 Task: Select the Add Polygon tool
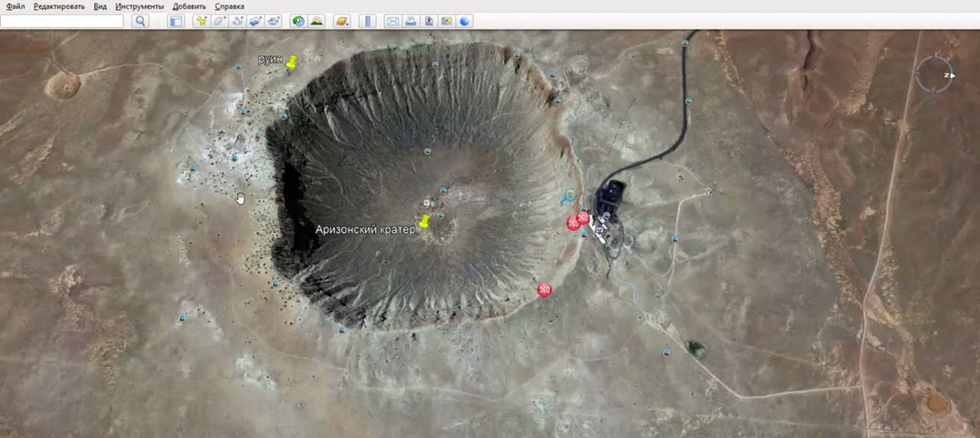pyautogui.click(x=220, y=21)
